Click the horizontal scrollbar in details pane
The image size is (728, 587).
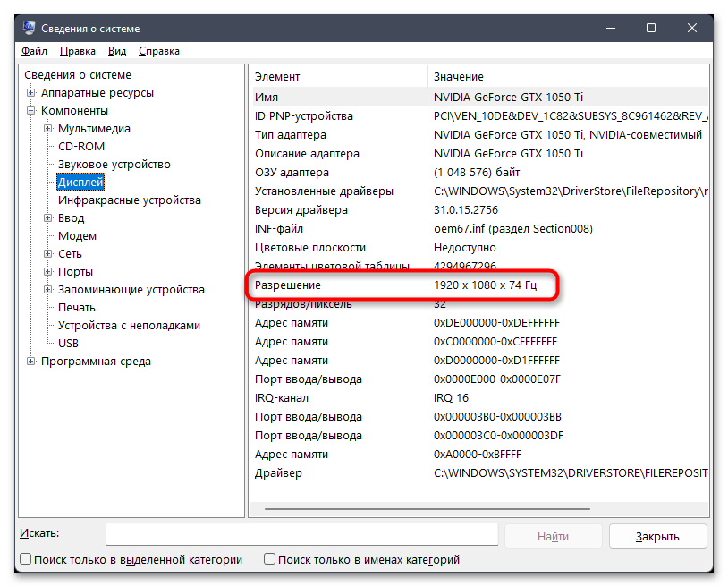tap(427, 509)
